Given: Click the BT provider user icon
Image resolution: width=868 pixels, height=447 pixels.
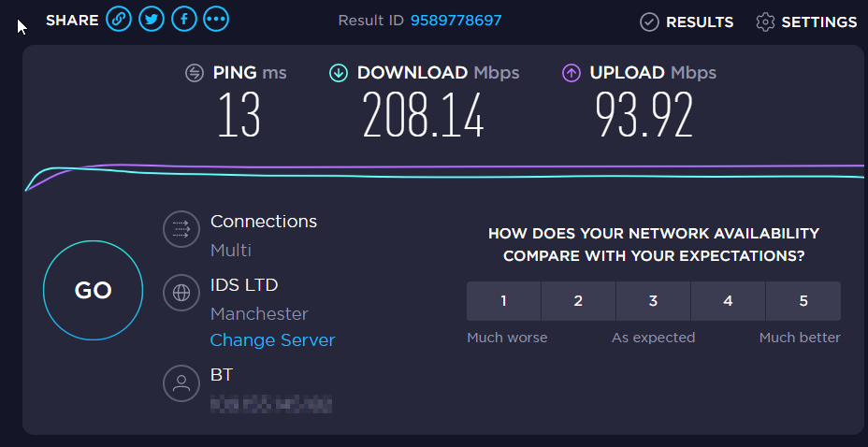Looking at the screenshot, I should (180, 382).
